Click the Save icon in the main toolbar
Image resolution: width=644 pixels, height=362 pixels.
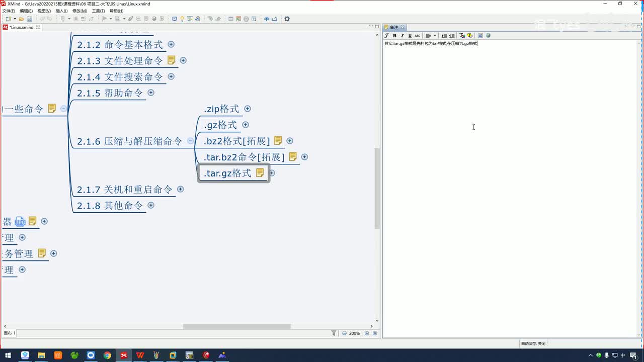29,19
